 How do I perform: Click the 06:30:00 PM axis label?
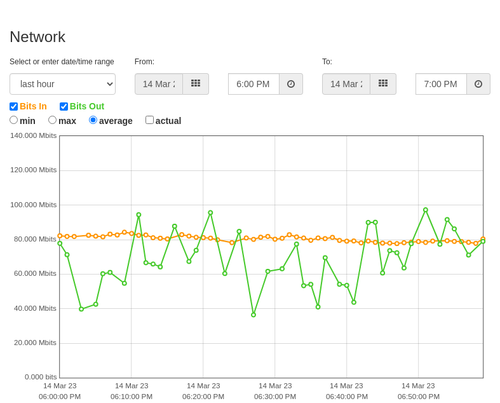[x=275, y=397]
